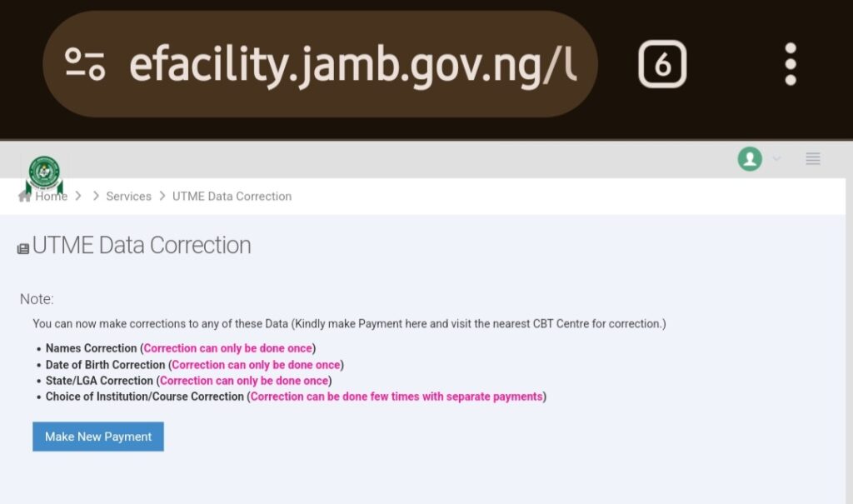
Task: Expand the profile dropdown chevron
Action: tap(777, 158)
